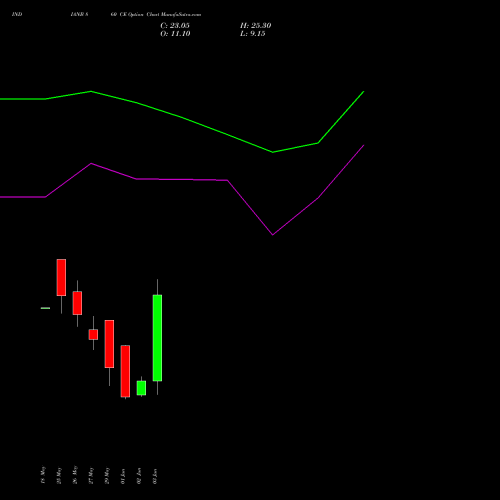This screenshot has width=500, height=500.
Task: Click the '01 Jun' date axis label
Action: [123, 476]
